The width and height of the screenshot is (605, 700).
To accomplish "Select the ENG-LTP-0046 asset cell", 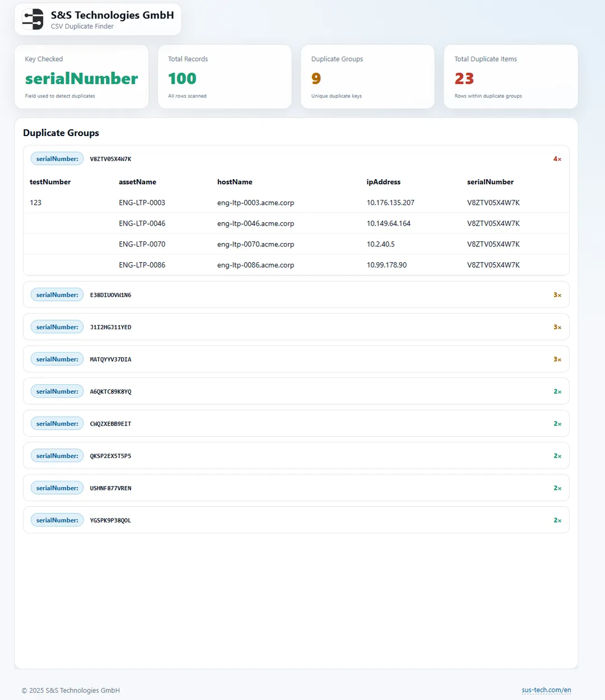I will tap(142, 223).
